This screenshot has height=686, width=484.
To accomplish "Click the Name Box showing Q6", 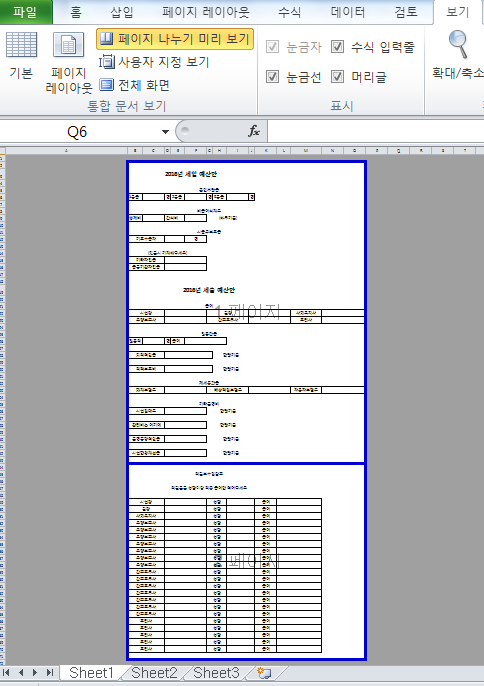I will click(x=79, y=132).
